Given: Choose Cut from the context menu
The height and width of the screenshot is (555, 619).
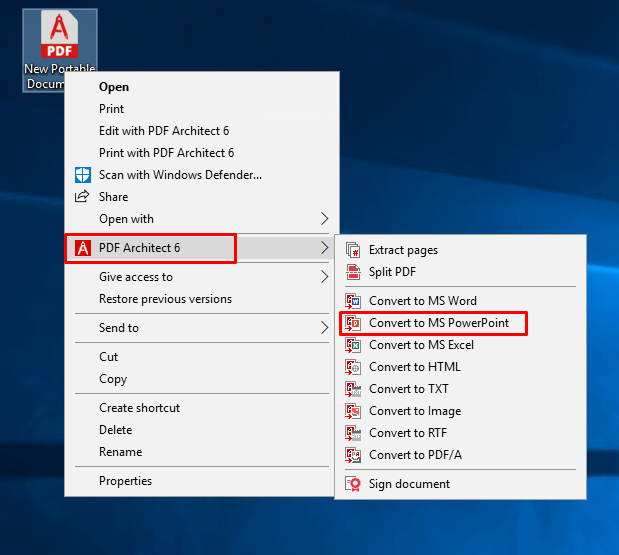Looking at the screenshot, I should [x=201, y=357].
